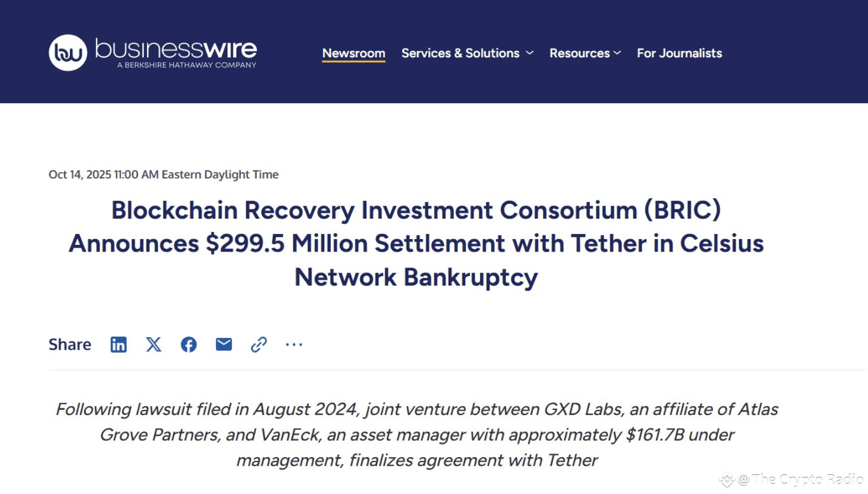Expand Services & Solutions chevron arrow
The width and height of the screenshot is (868, 494).
coord(531,53)
